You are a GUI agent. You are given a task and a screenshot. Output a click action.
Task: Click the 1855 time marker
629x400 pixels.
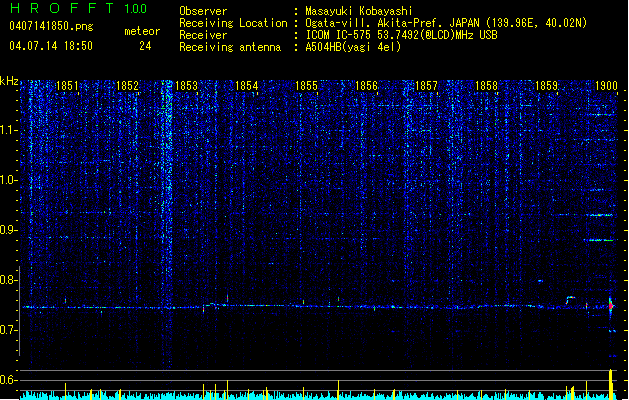click(x=306, y=86)
